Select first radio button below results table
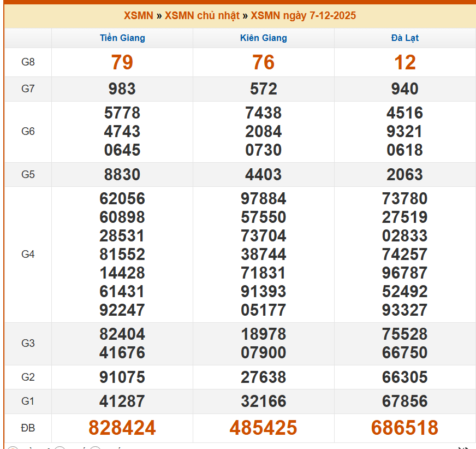 pyautogui.click(x=13, y=447)
